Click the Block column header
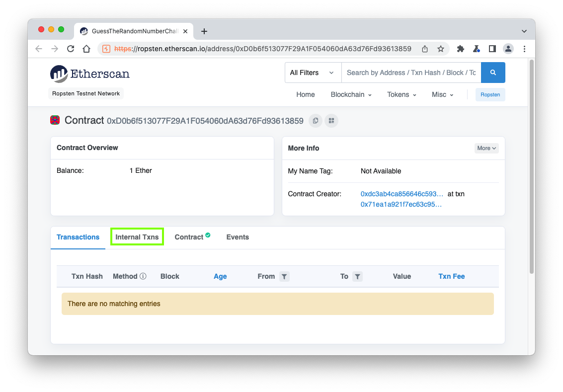 pyautogui.click(x=170, y=276)
